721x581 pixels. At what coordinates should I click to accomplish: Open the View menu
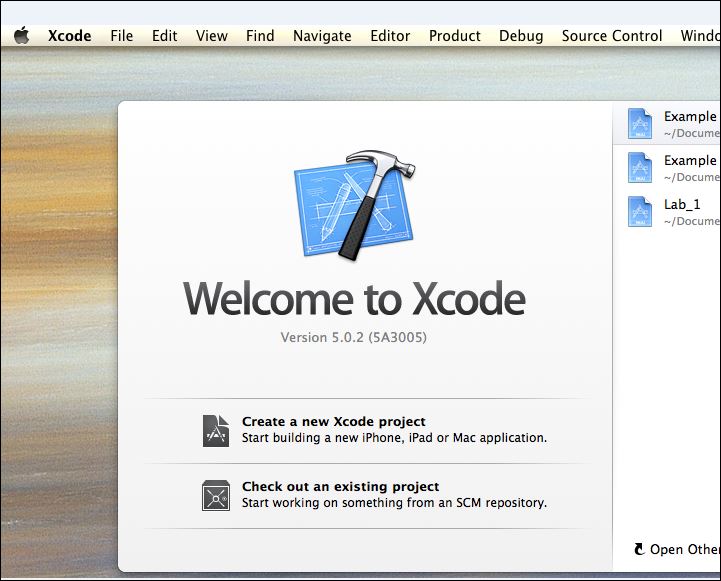pyautogui.click(x=212, y=36)
